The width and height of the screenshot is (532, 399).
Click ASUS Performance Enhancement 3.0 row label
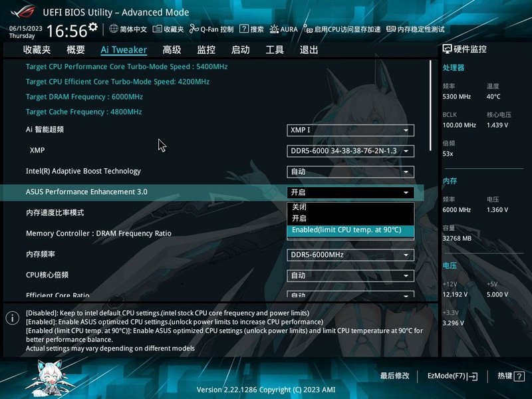click(86, 192)
